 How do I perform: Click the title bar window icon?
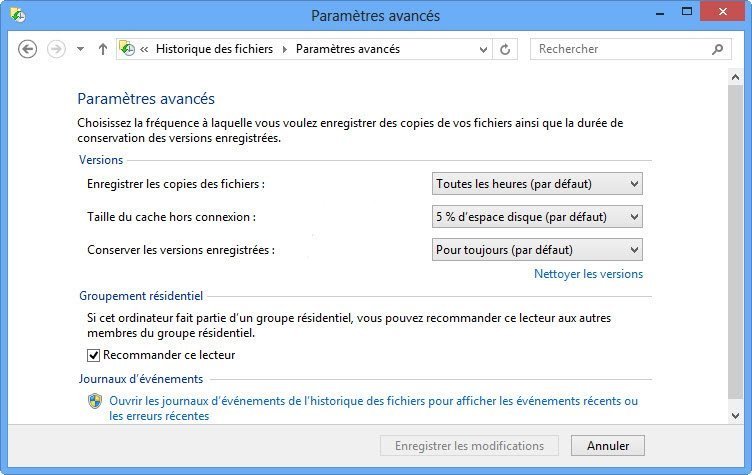18,15
